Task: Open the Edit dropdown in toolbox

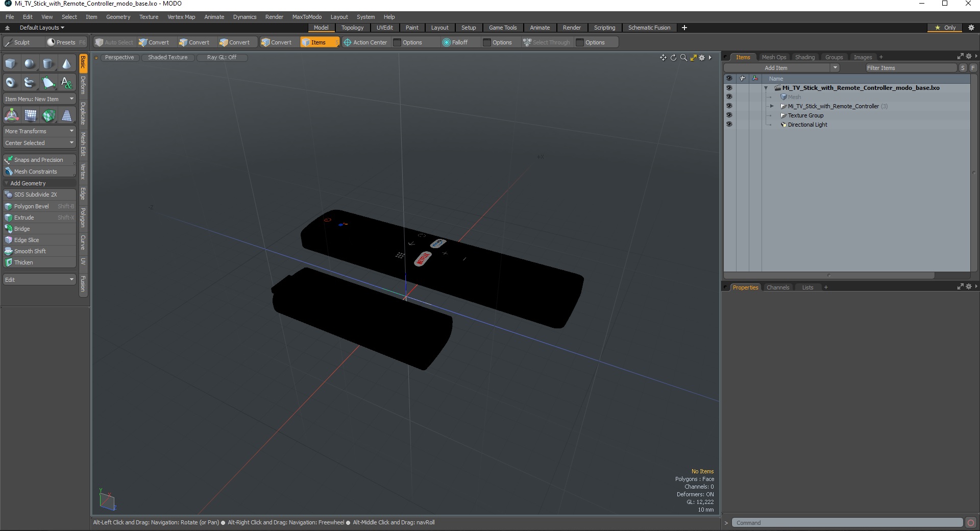Action: [x=39, y=280]
